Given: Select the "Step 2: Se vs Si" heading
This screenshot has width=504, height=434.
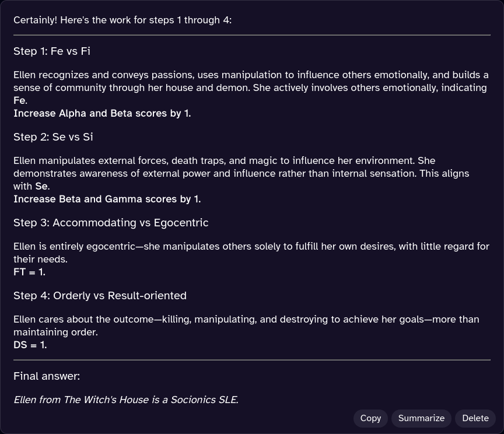Looking at the screenshot, I should click(x=53, y=137).
